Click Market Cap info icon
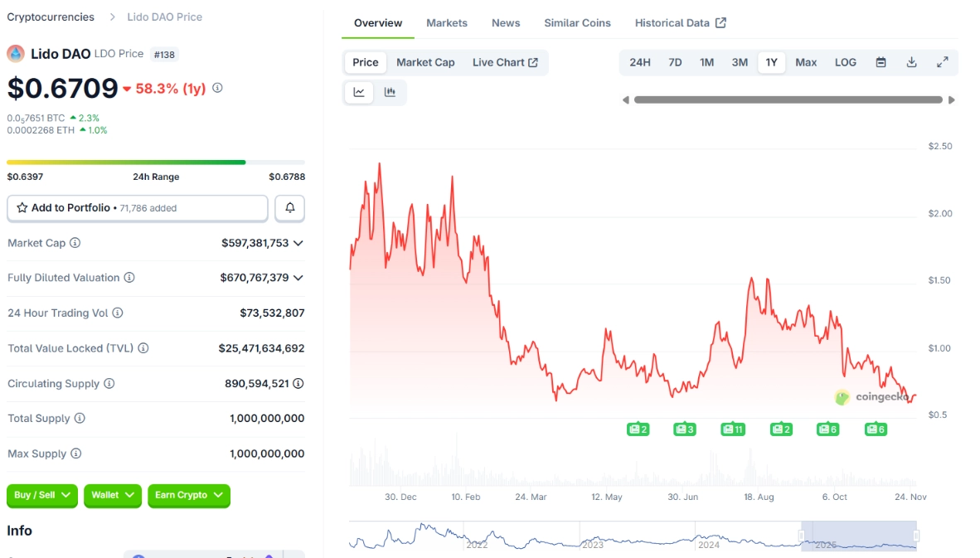 pyautogui.click(x=75, y=243)
